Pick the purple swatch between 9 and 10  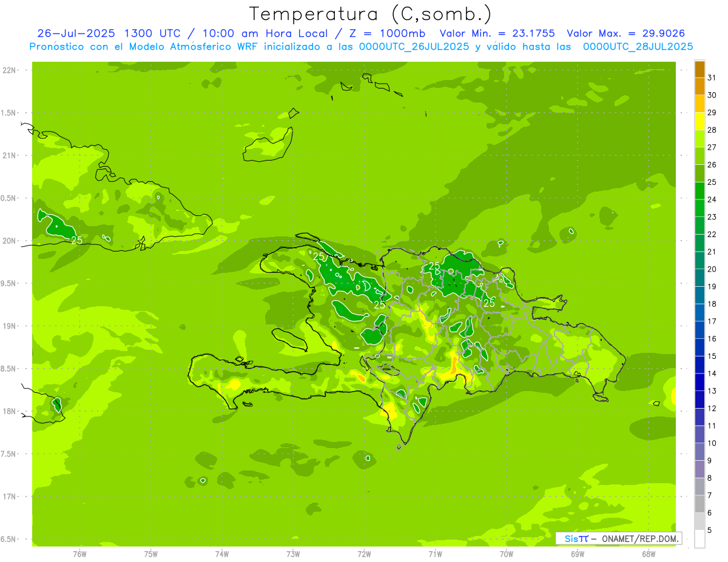[x=699, y=452]
